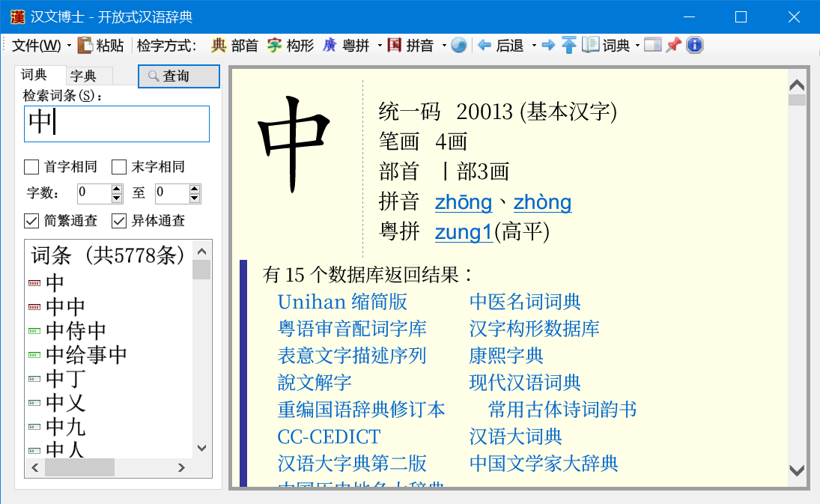
Task: Open the Unihan 缩简版 result
Action: point(342,302)
